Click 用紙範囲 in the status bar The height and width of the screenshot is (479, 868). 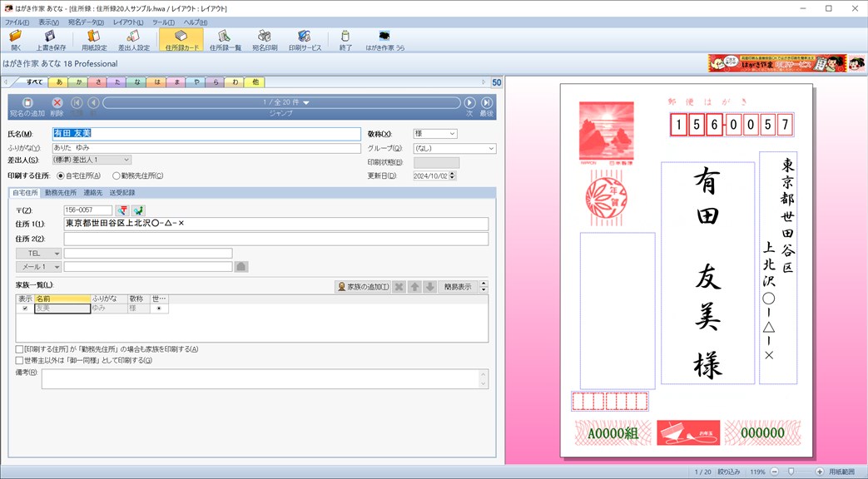point(841,472)
